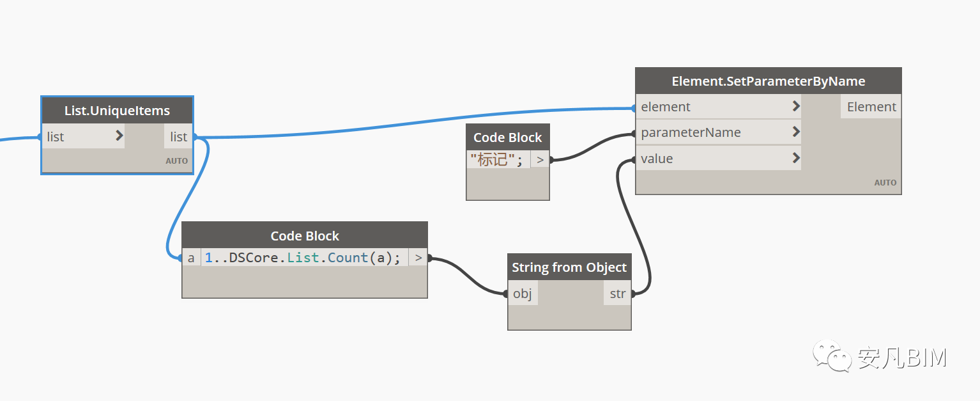Select the Element output port

tap(871, 107)
